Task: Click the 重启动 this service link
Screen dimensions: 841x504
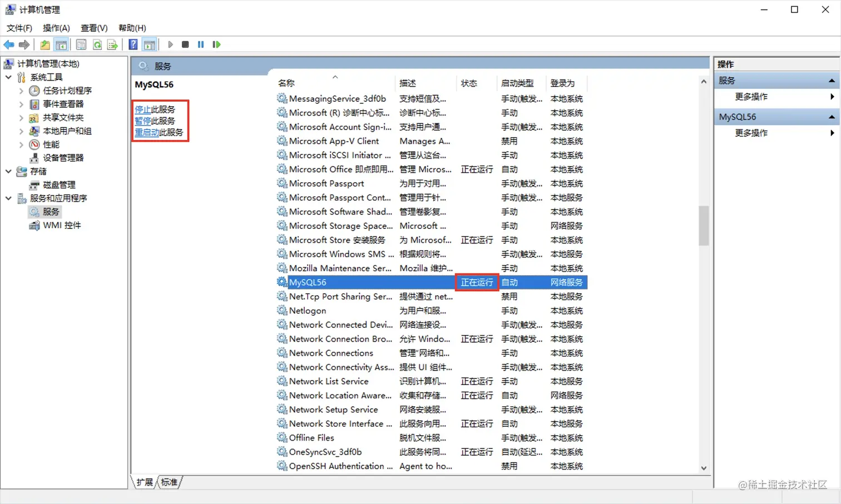Action: tap(147, 133)
